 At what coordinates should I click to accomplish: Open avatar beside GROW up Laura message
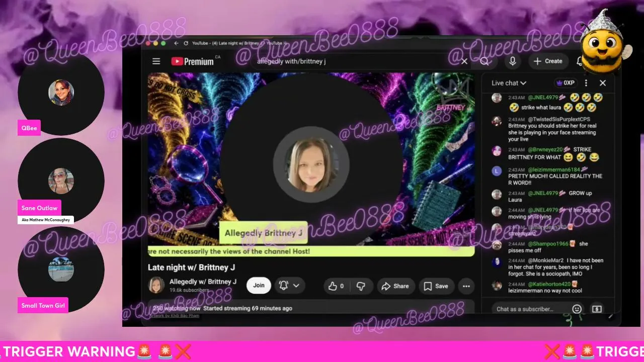pyautogui.click(x=497, y=195)
